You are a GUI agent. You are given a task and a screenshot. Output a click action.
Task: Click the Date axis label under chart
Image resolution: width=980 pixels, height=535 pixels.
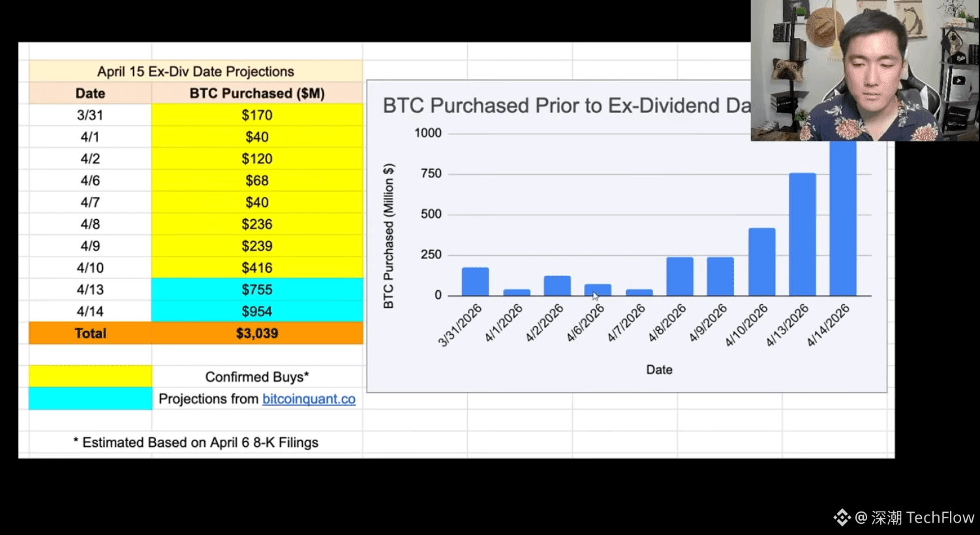click(x=659, y=369)
